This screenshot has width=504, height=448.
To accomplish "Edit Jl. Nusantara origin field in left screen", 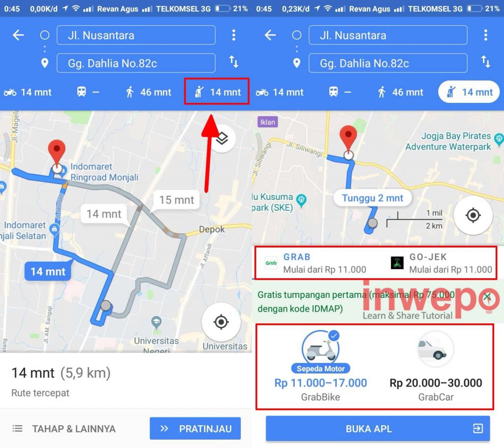I will [136, 35].
